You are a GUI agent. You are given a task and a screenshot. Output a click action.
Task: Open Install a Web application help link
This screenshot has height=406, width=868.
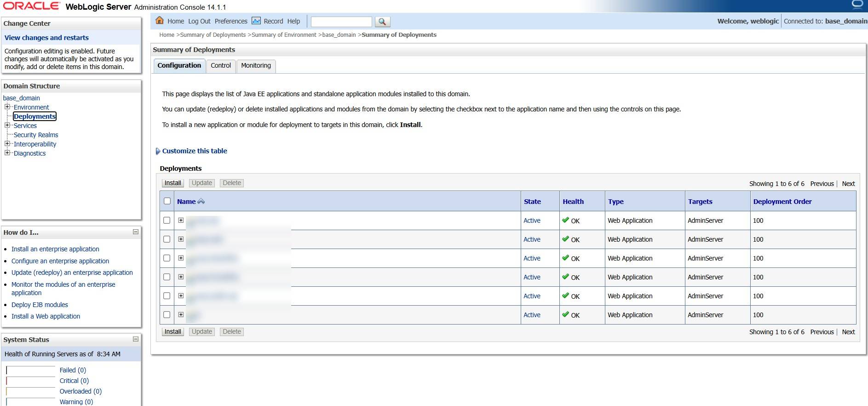(x=46, y=316)
